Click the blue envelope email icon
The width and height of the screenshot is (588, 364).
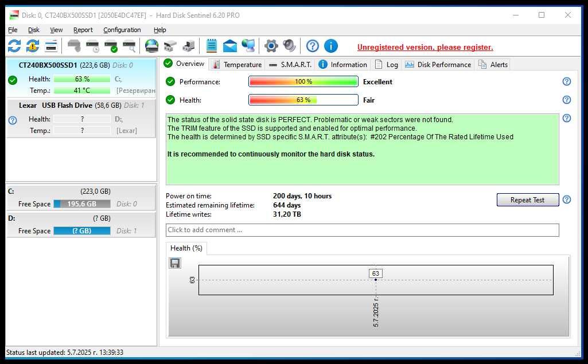[230, 46]
